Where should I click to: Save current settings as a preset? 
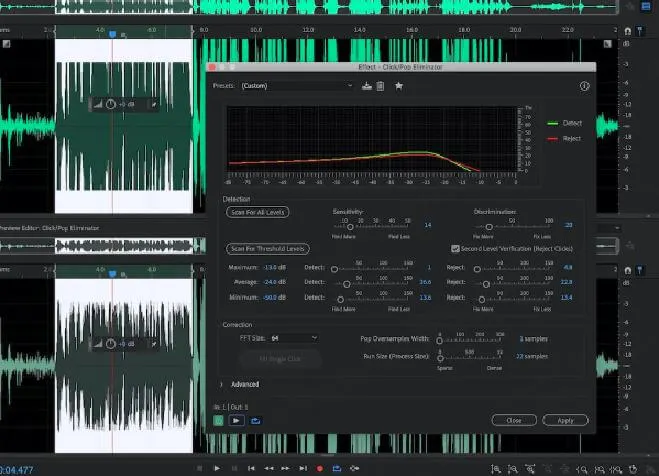point(367,87)
